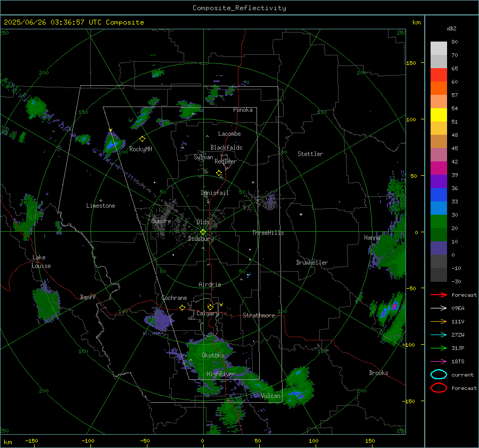Click the yellow diamond marker below RedDeer

219,173
